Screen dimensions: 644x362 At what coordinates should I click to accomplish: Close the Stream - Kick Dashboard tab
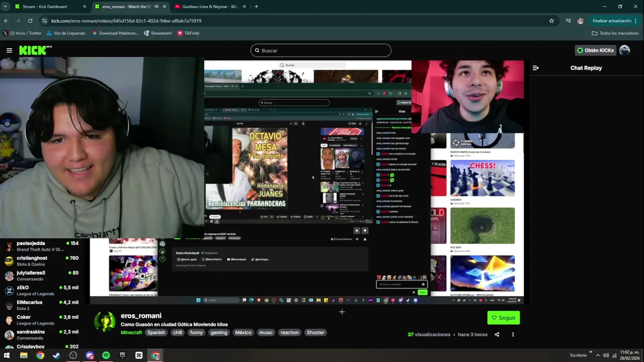85,7
